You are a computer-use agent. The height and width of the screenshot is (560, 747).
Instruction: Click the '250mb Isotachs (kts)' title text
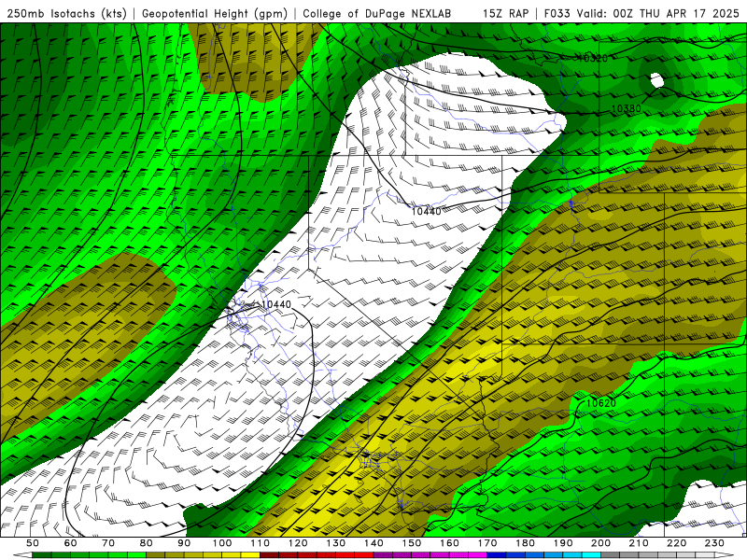[66, 13]
